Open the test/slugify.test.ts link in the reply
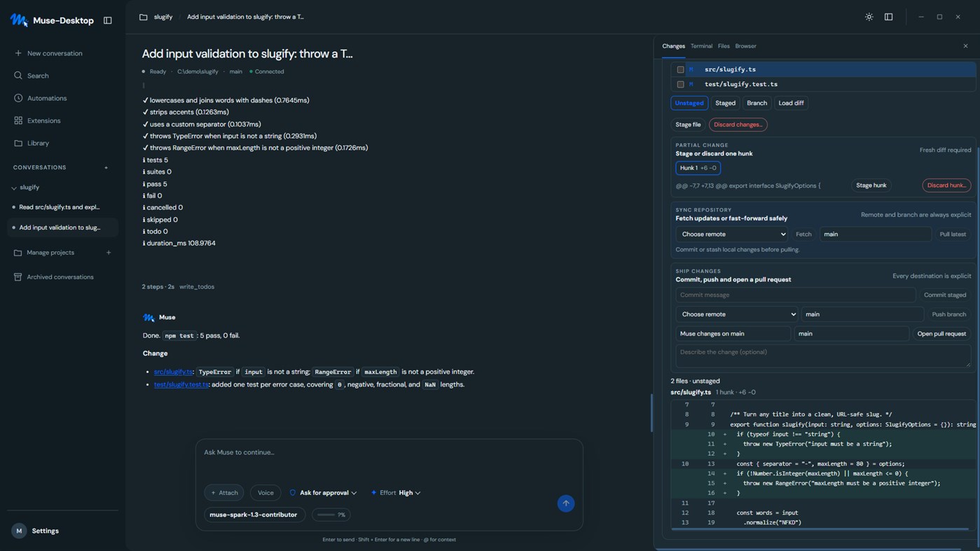This screenshot has height=551, width=980. [x=181, y=384]
